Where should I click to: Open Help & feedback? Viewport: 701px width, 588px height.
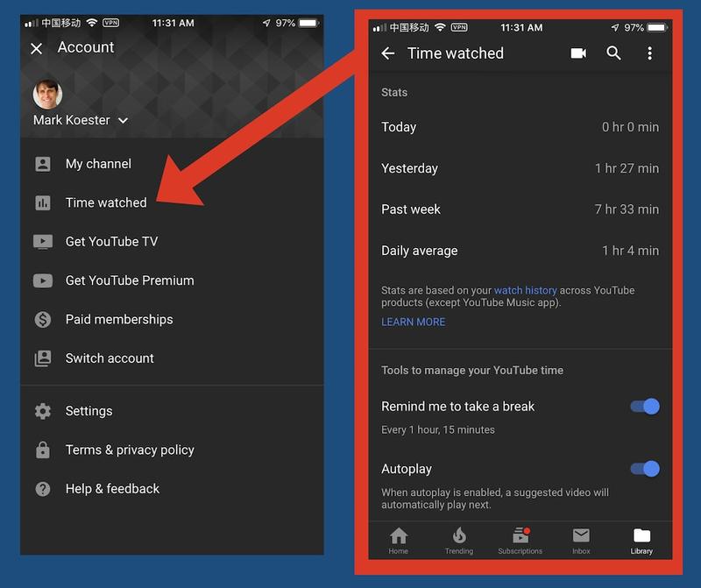[x=112, y=489]
